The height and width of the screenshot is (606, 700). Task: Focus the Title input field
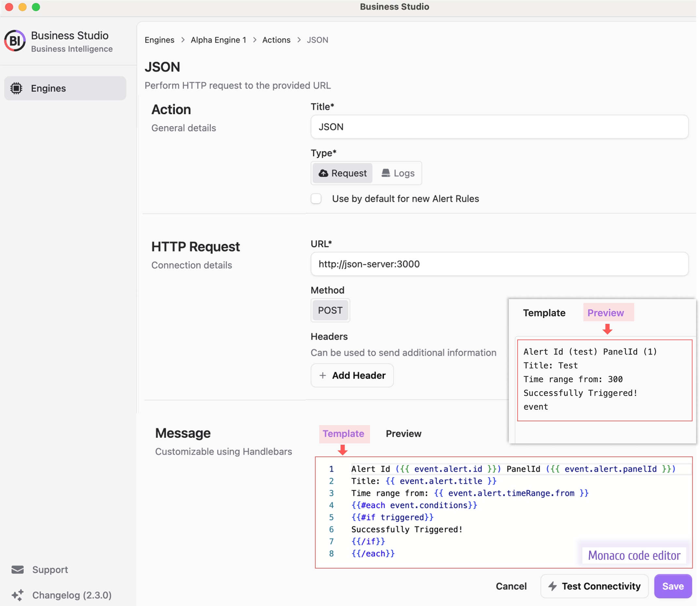pos(499,127)
